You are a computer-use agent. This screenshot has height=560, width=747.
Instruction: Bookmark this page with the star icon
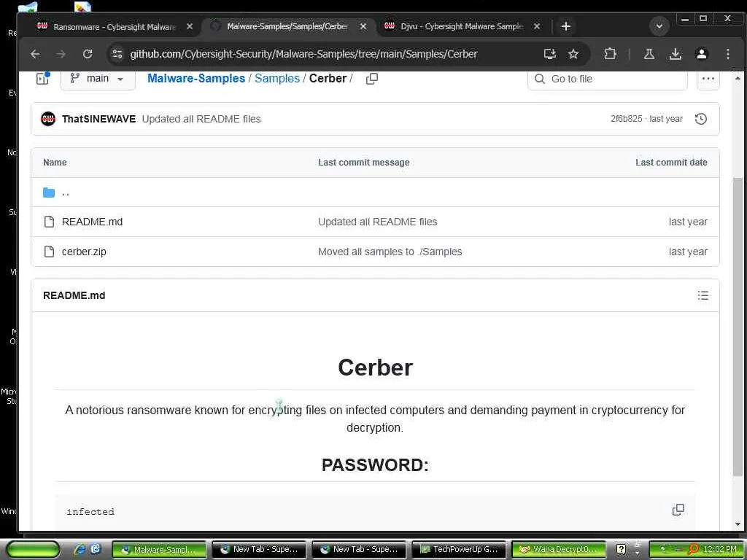click(x=573, y=54)
